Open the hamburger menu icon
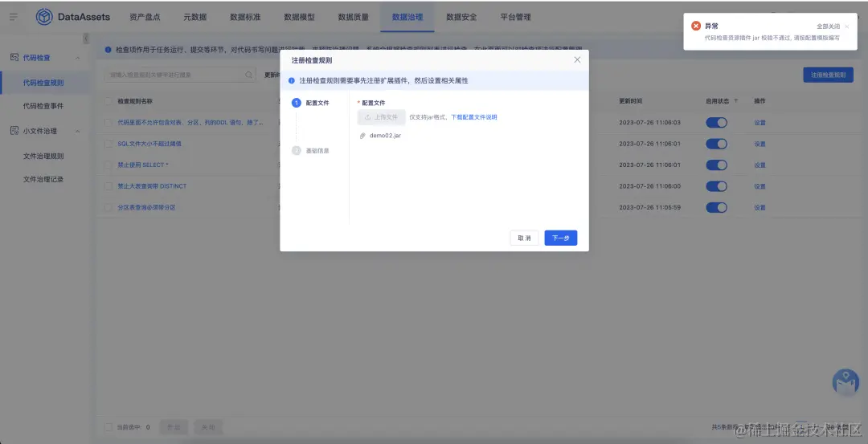 coord(14,17)
